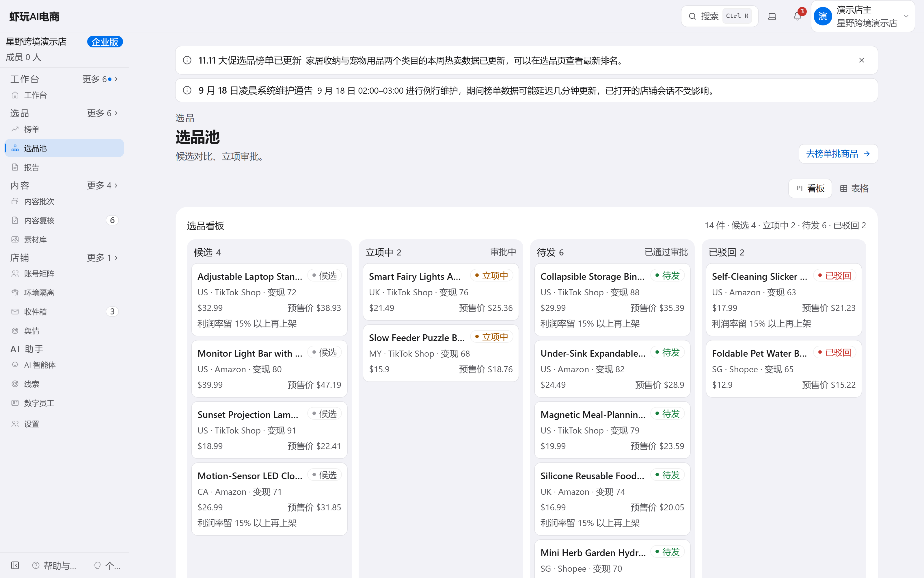Image resolution: width=924 pixels, height=578 pixels.
Task: Click Slow Feeder Puzzle B... title
Action: coord(417,338)
